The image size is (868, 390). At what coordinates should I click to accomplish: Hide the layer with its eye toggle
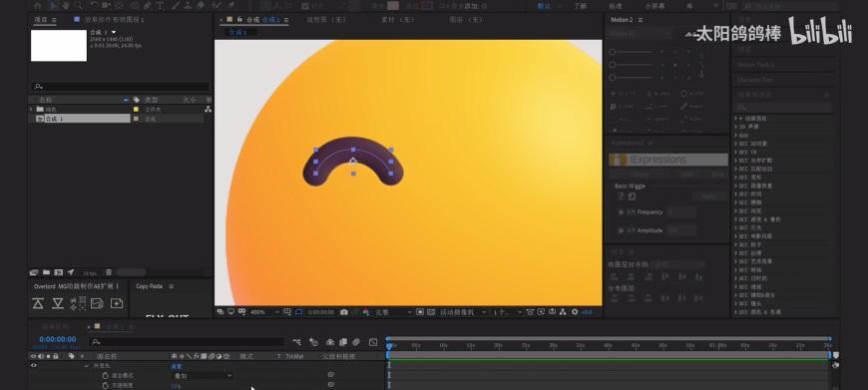pos(34,366)
